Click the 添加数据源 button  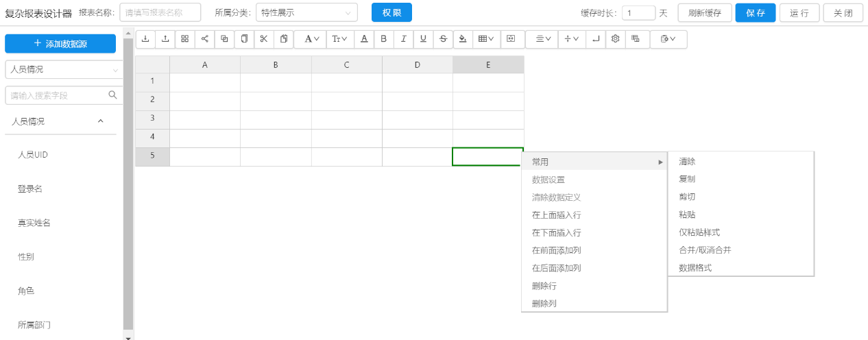[60, 43]
